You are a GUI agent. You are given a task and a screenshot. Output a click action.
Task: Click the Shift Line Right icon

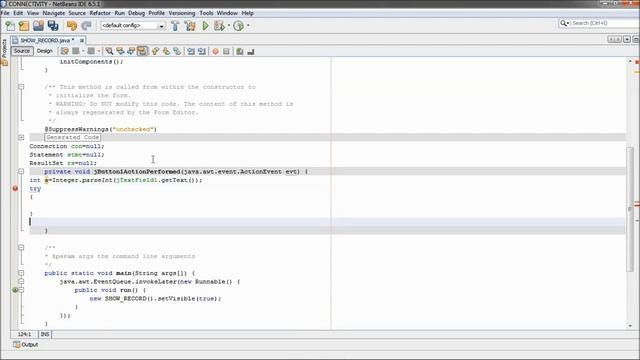(x=202, y=51)
